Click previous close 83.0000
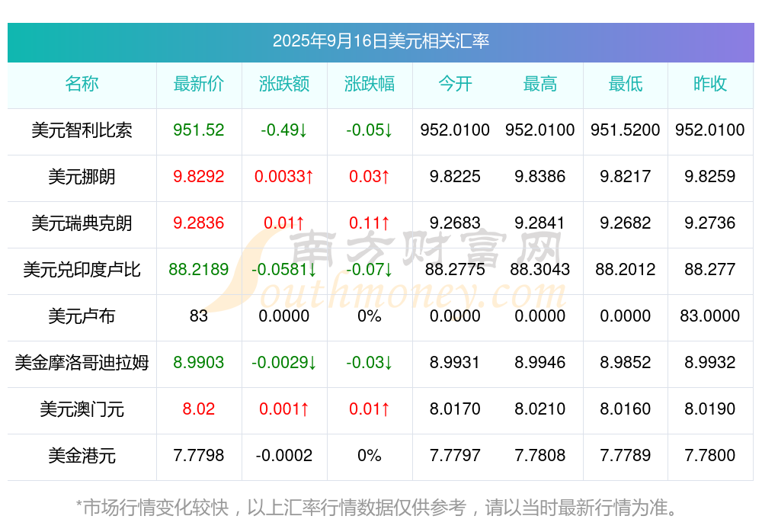This screenshot has height=532, width=762. pos(710,316)
